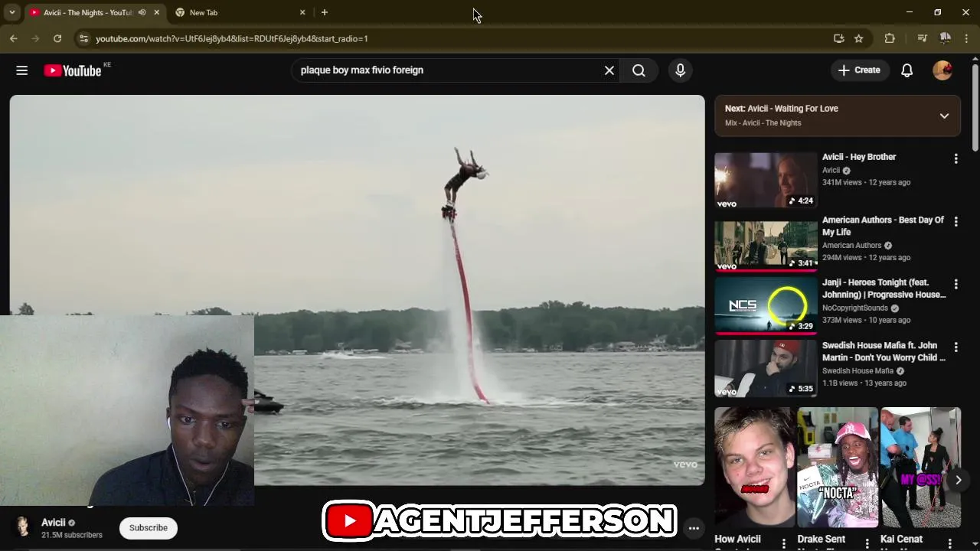This screenshot has width=980, height=551.
Task: Start voice search with microphone
Action: (x=681, y=70)
